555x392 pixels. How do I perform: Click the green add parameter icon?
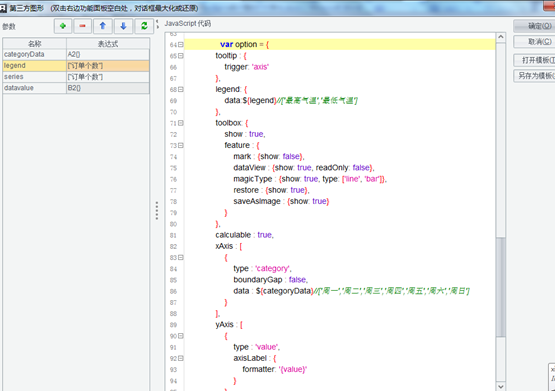63,26
